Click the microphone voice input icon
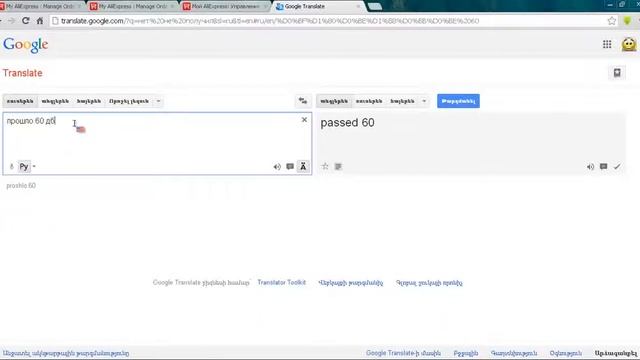The image size is (640, 360). click(11, 167)
